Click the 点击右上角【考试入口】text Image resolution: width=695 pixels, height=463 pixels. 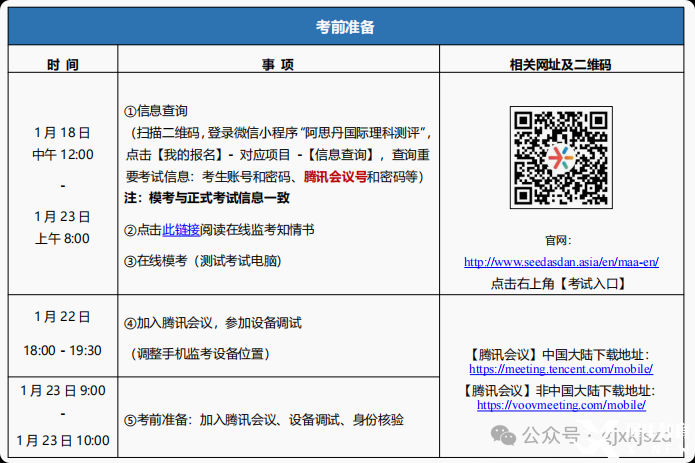click(x=558, y=284)
